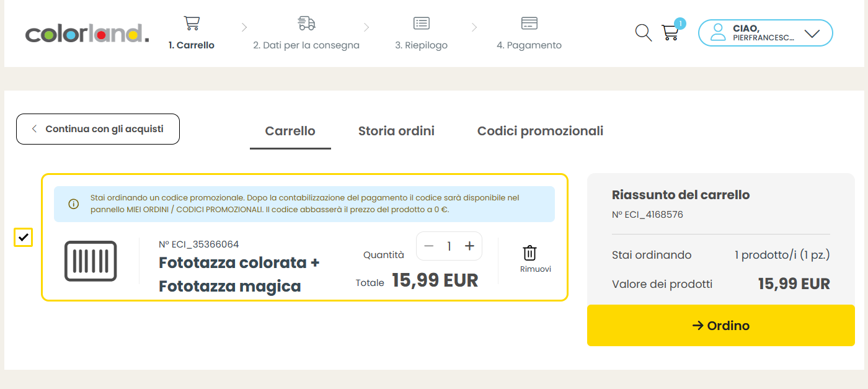Expand the account dropdown chevron
868x389 pixels.
pos(812,34)
